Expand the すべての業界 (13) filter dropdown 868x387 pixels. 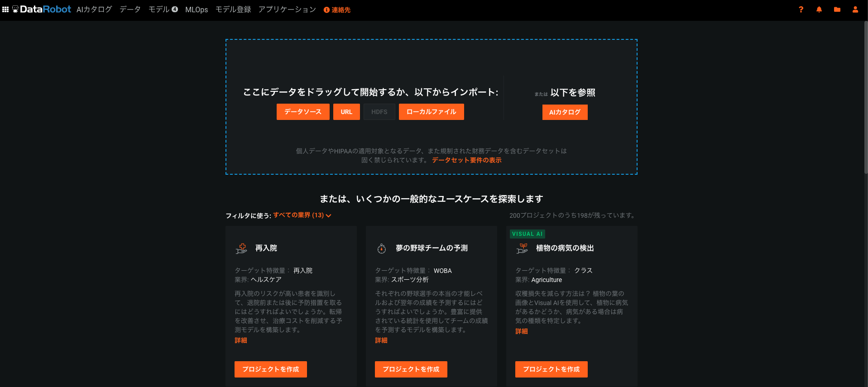pos(302,215)
